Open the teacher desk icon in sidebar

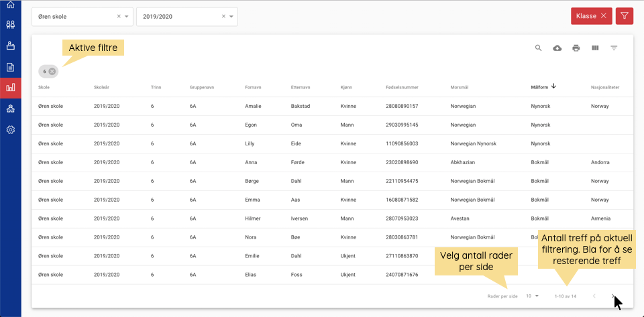pyautogui.click(x=11, y=46)
